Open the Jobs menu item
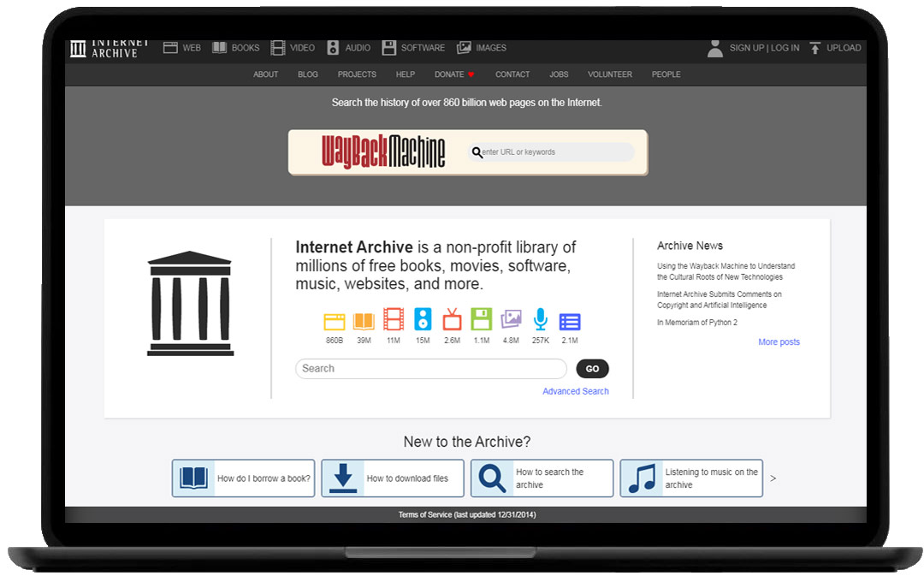 coord(559,74)
